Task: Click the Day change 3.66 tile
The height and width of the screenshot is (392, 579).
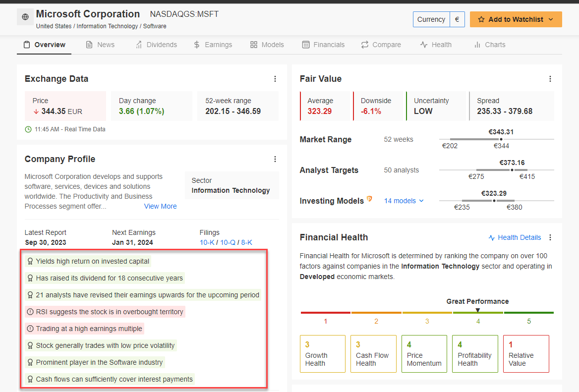Action: (x=152, y=106)
